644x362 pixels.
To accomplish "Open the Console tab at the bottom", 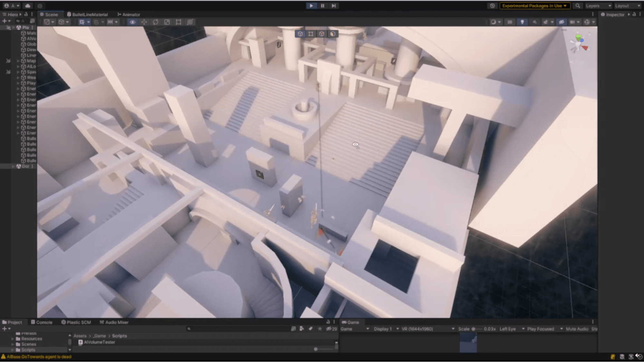I will click(x=42, y=322).
